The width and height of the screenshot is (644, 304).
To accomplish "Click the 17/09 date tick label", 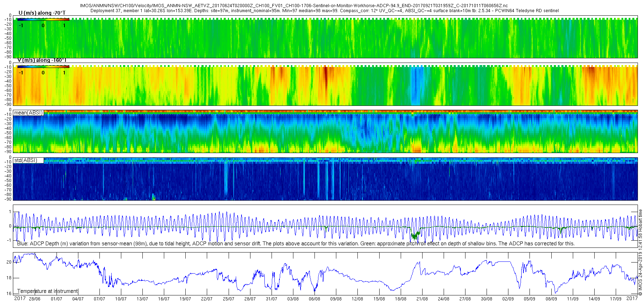I will [x=615, y=299].
